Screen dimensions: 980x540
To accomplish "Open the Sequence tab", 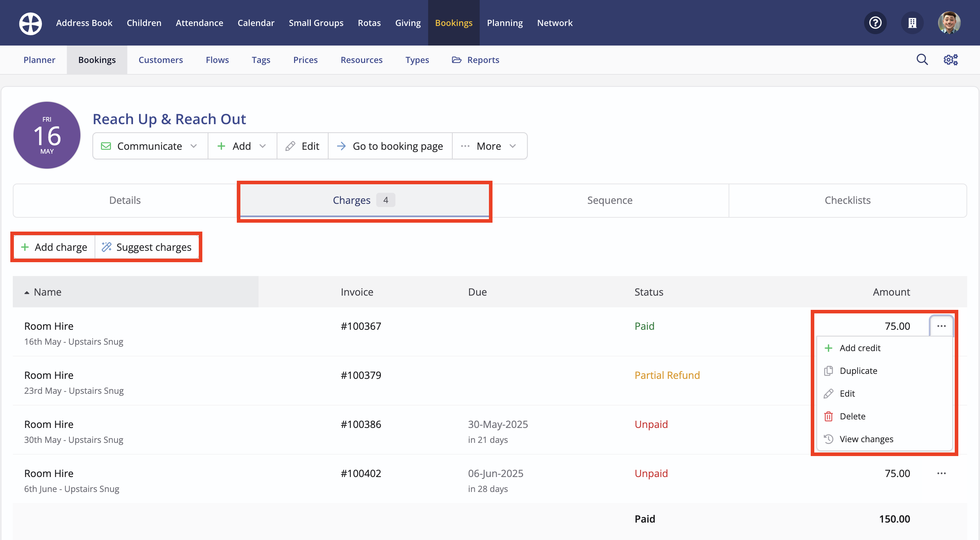I will (x=610, y=200).
